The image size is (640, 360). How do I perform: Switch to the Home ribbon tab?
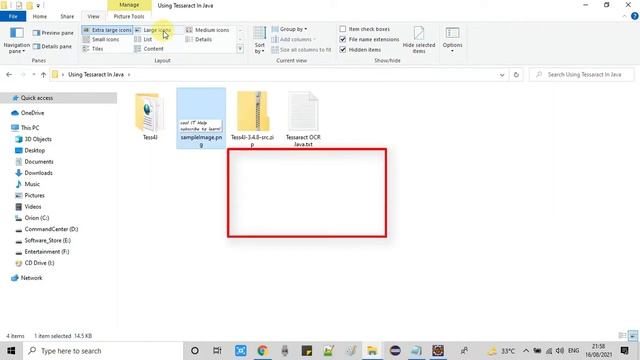[x=40, y=16]
